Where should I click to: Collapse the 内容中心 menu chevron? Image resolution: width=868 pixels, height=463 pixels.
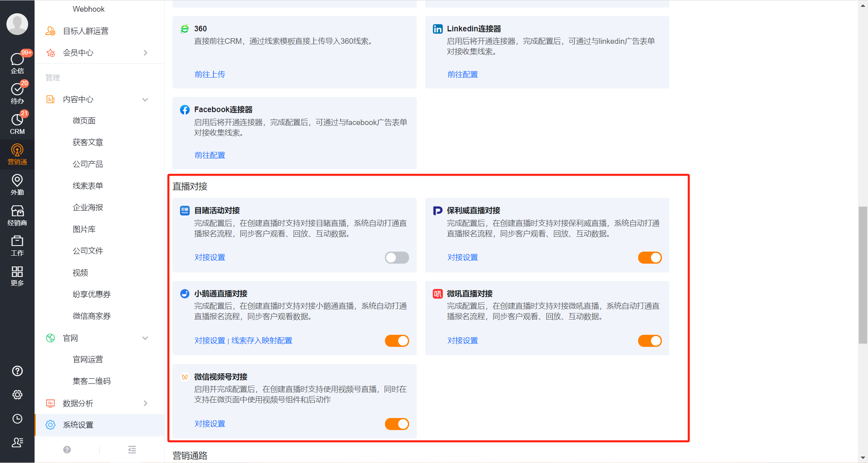tap(145, 99)
